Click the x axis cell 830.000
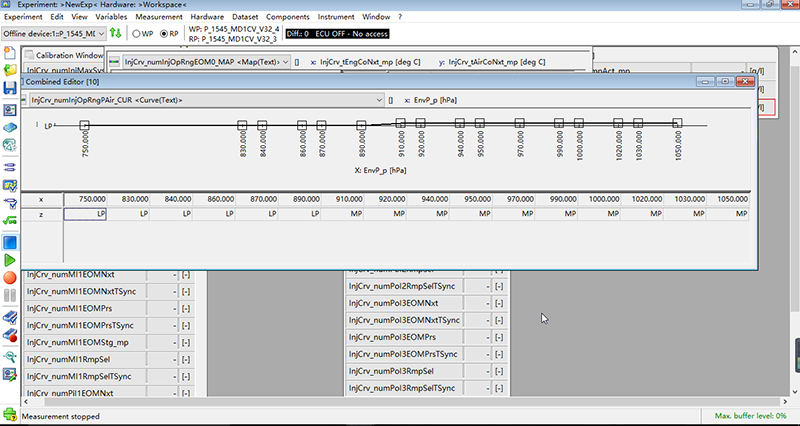Viewport: 800px width, 426px height. 128,199
